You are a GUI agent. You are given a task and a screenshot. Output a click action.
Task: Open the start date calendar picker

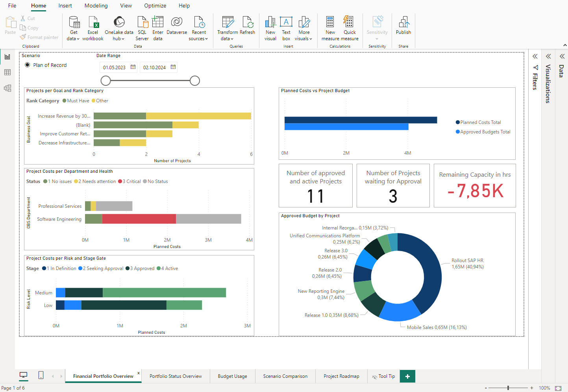133,67
